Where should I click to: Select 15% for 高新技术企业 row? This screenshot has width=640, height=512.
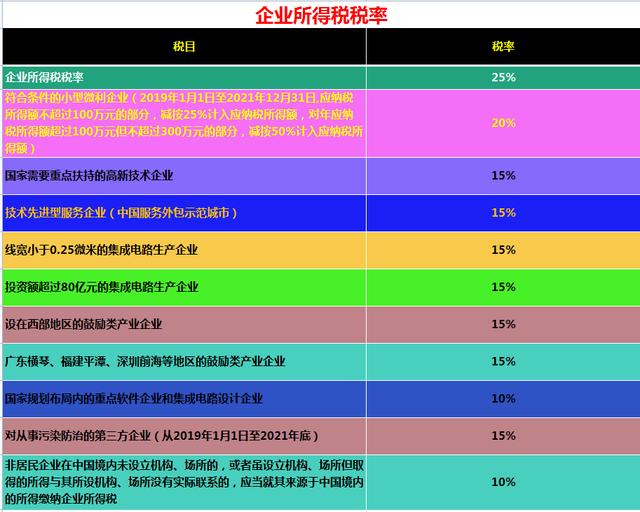[x=503, y=176]
